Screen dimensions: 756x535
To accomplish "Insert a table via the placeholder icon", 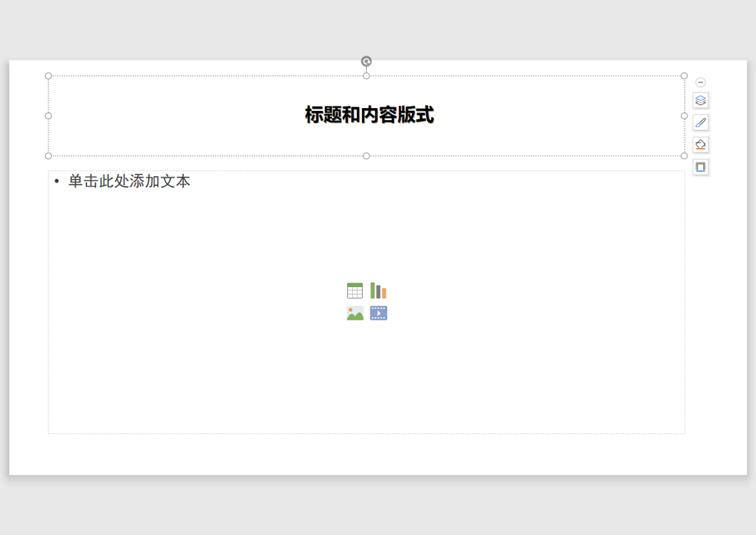I will pos(355,291).
